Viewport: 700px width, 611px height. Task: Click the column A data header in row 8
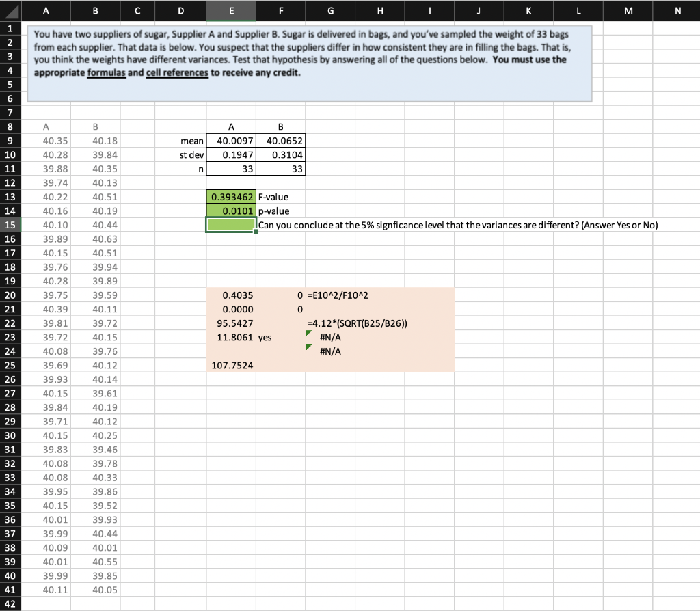point(46,126)
